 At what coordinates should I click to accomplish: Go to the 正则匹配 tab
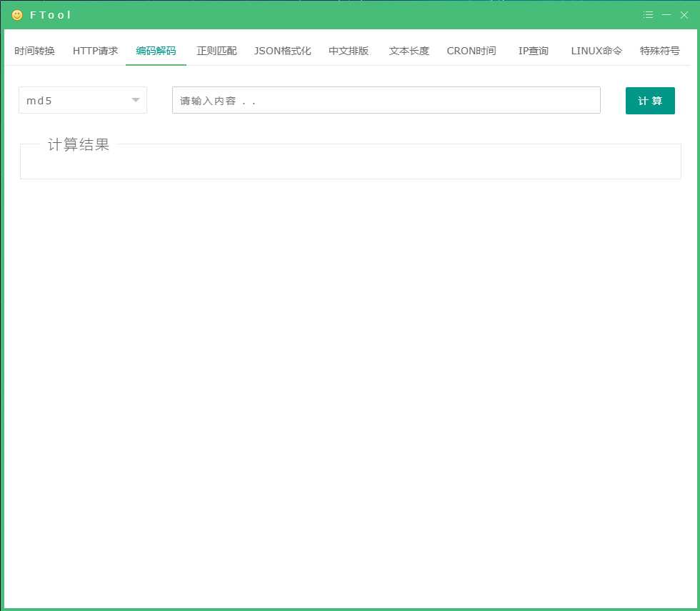(216, 51)
